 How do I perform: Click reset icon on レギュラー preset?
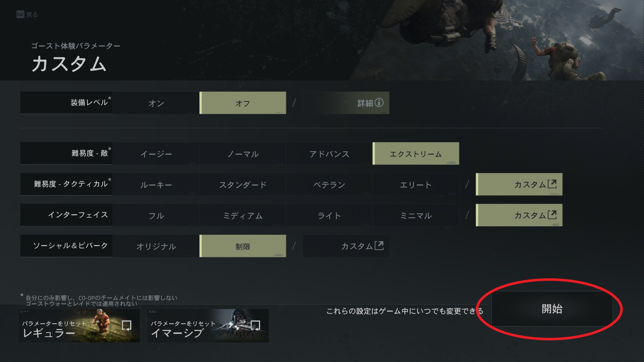(127, 325)
